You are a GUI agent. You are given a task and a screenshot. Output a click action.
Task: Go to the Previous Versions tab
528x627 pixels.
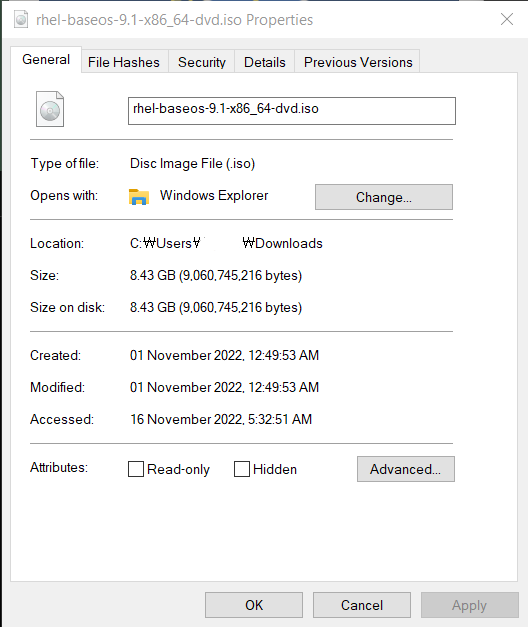[358, 62]
